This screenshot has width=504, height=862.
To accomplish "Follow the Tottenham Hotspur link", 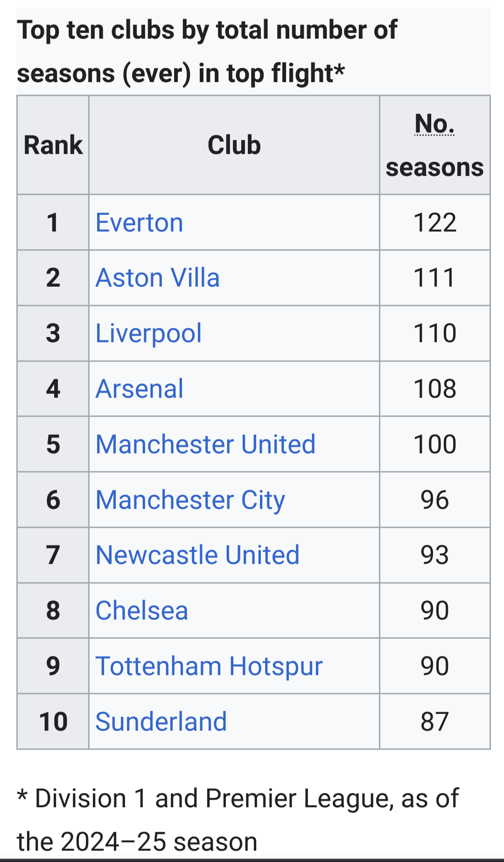I will (x=209, y=666).
